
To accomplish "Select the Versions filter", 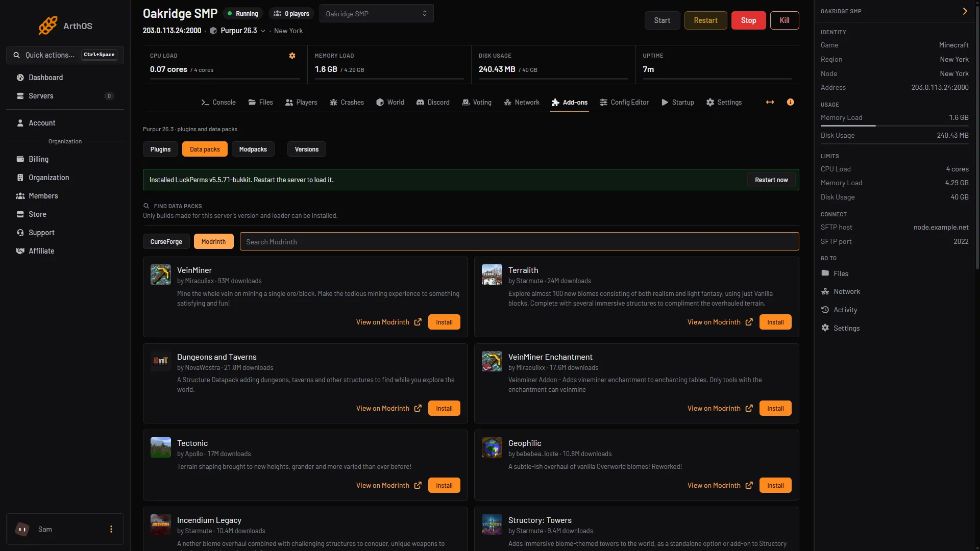I will 307,149.
